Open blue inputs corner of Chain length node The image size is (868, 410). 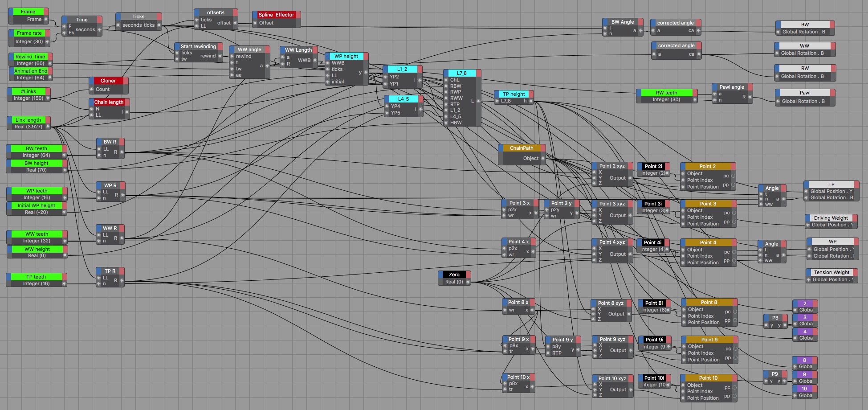92,102
